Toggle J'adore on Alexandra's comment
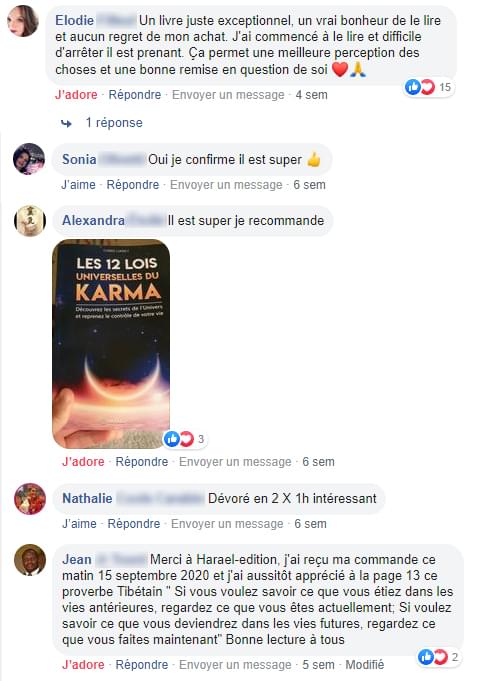The height and width of the screenshot is (681, 497). [83, 462]
